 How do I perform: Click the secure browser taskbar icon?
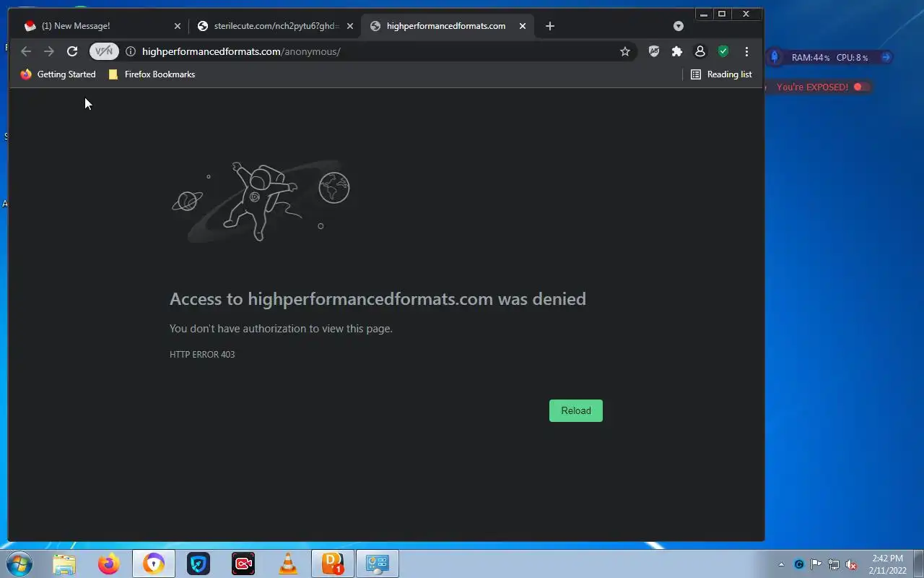pyautogui.click(x=153, y=564)
